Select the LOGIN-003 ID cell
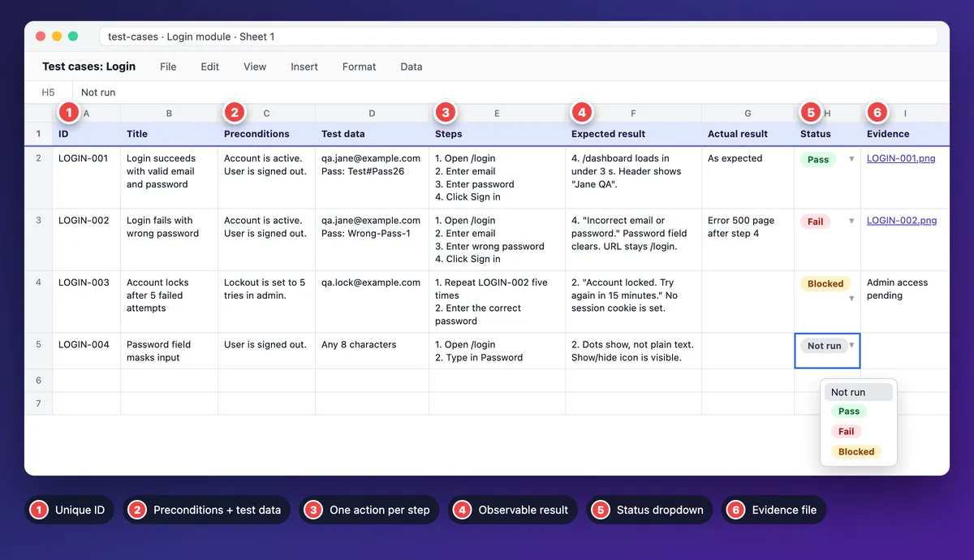Screen dimensions: 974x560 pos(86,302)
